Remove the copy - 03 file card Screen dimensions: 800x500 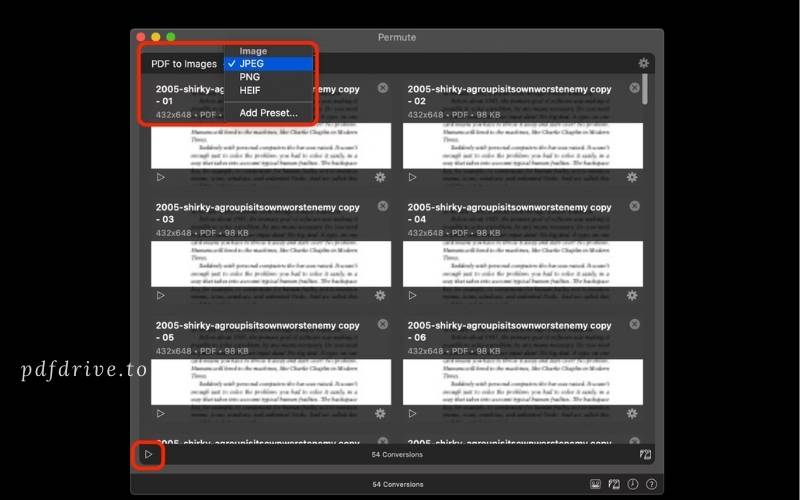coord(383,206)
